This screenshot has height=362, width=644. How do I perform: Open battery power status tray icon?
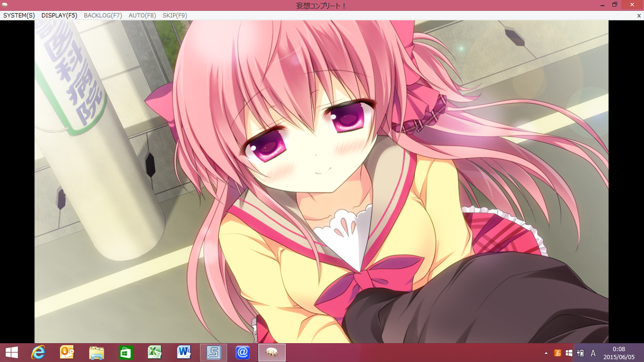[x=580, y=353]
